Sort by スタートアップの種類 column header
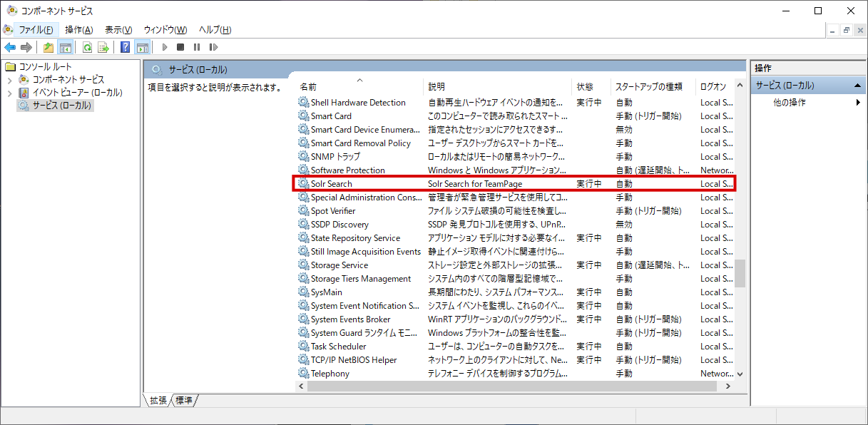The image size is (868, 425). coord(649,86)
